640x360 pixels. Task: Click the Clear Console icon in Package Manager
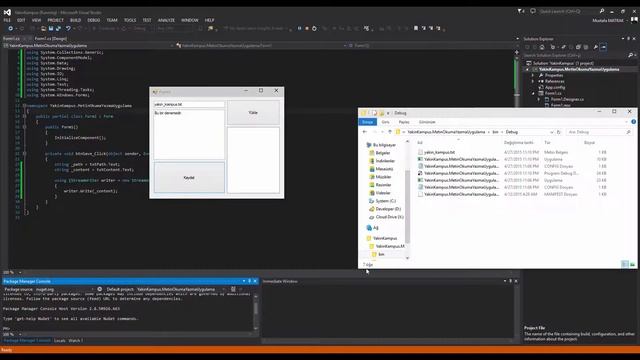point(233,289)
